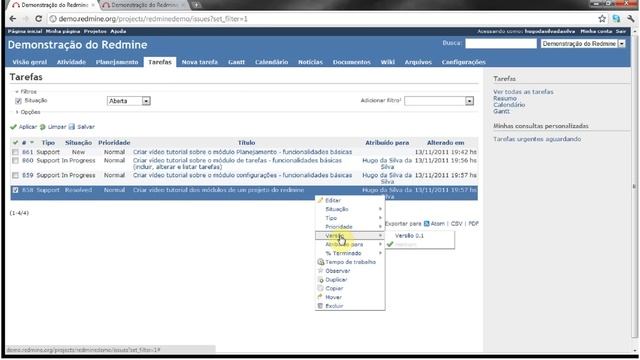
Task: Collapse the Filtros section
Action: (26, 91)
